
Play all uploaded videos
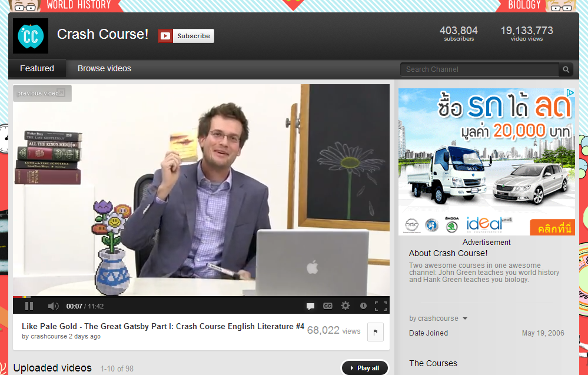point(364,368)
